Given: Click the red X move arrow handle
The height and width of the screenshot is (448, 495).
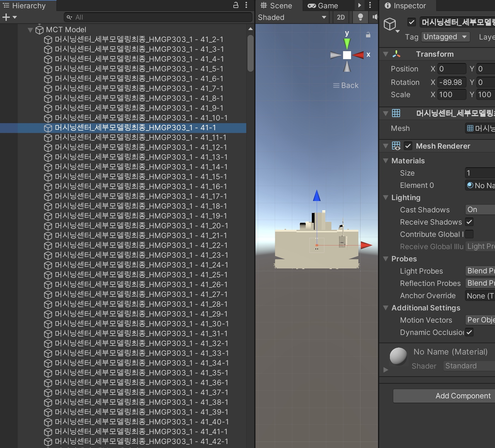Looking at the screenshot, I should [x=366, y=245].
